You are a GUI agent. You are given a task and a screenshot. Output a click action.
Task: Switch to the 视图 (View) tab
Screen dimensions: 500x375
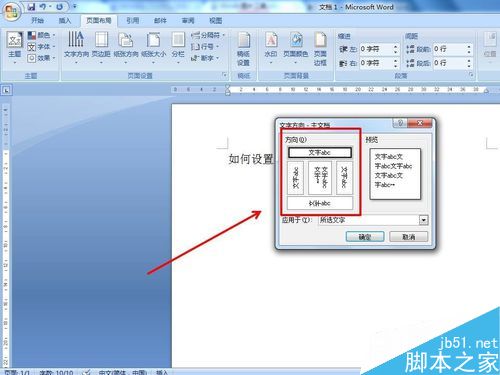click(216, 21)
